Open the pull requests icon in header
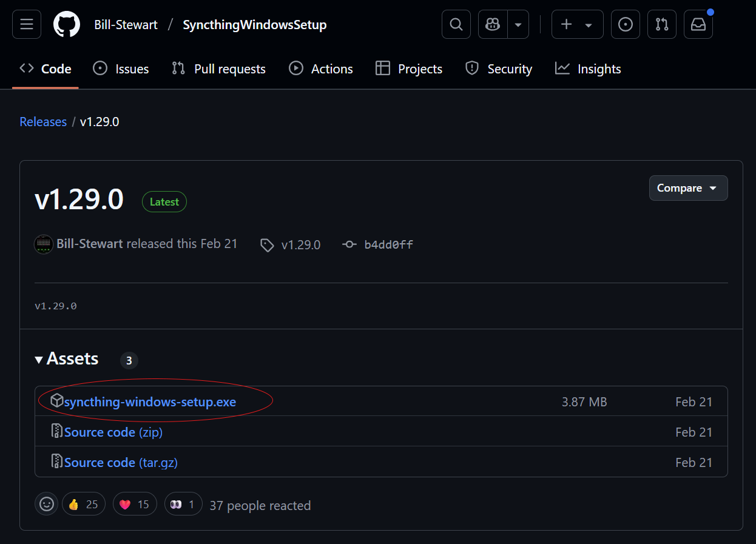Viewport: 756px width, 544px height. (662, 24)
